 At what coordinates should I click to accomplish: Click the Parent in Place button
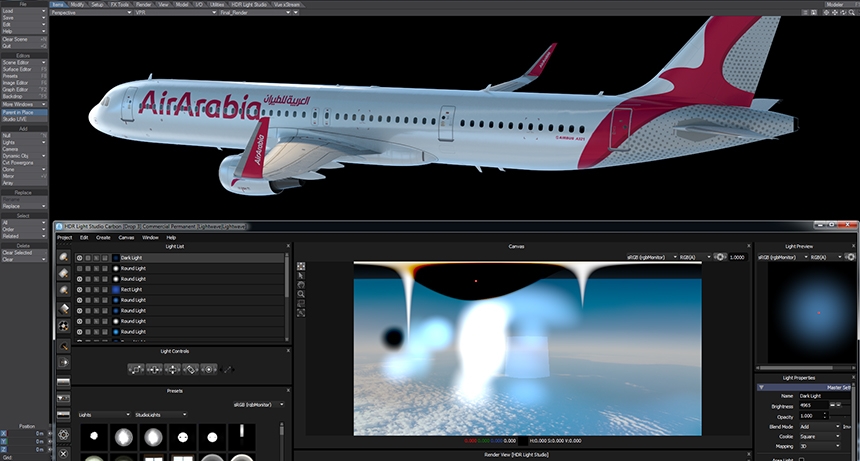point(24,112)
